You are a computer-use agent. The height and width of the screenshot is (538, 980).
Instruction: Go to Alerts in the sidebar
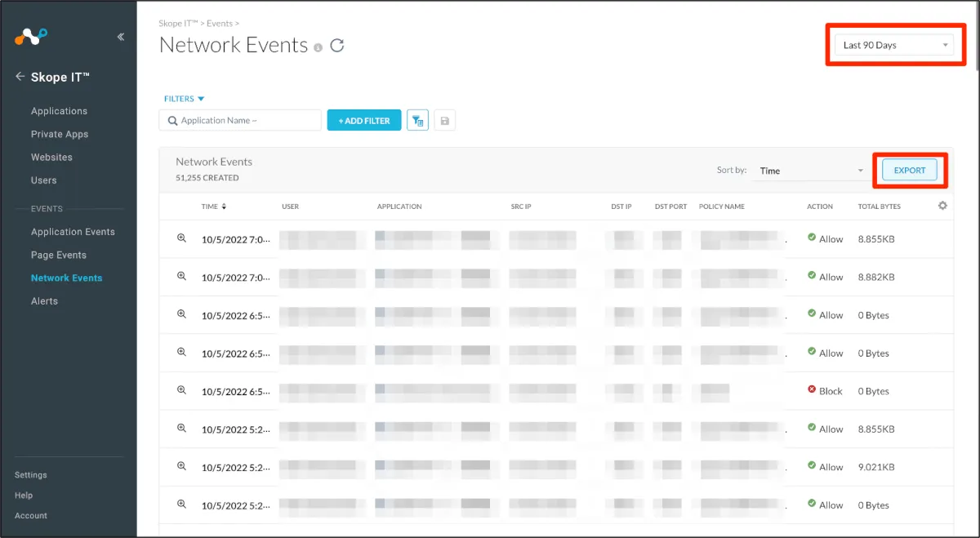(x=44, y=301)
